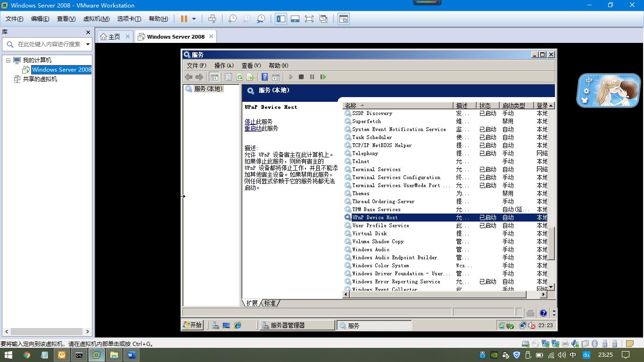Click the 重启动 service link
Screen dimensions: 644x362
pyautogui.click(x=253, y=128)
